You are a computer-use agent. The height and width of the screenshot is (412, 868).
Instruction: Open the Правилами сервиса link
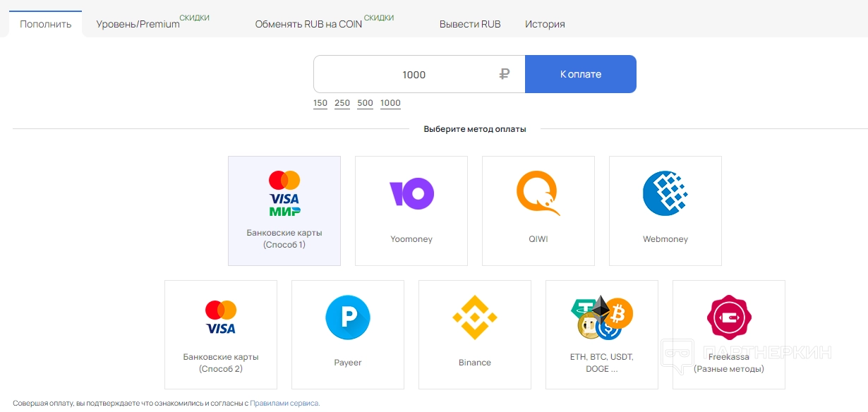(x=284, y=404)
